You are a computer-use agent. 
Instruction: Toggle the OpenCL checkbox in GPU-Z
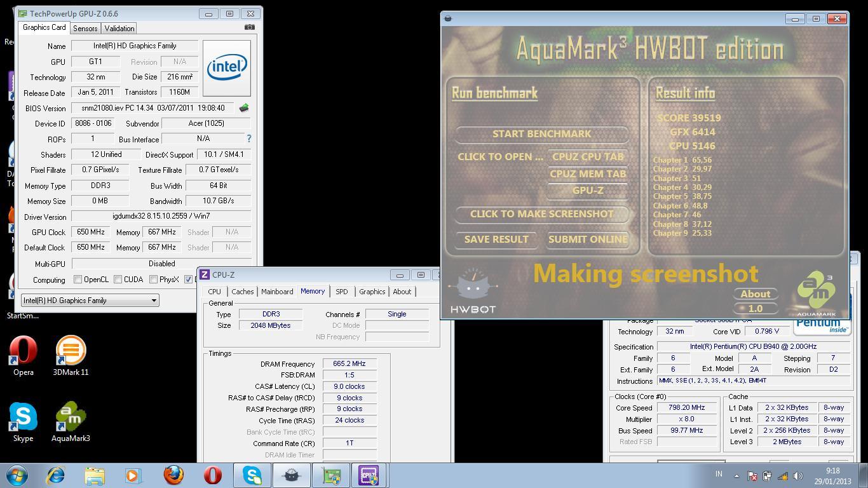click(78, 280)
